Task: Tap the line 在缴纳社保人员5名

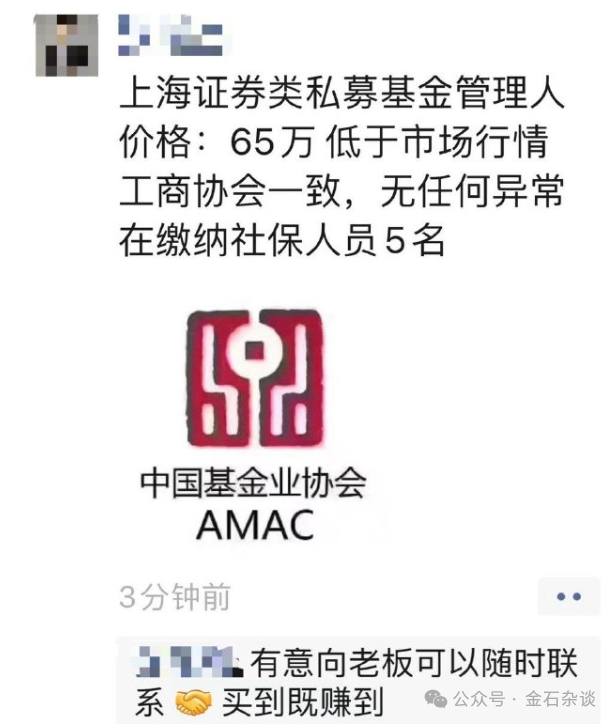Action: coord(282,240)
